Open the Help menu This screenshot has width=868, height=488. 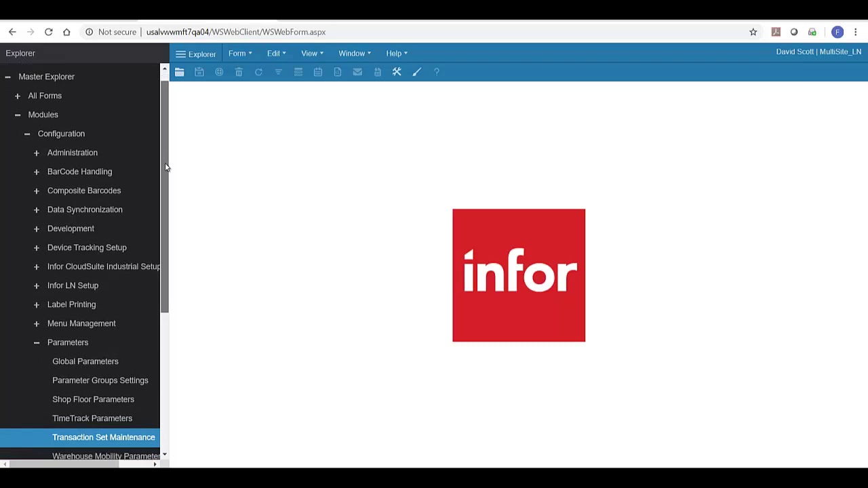397,54
